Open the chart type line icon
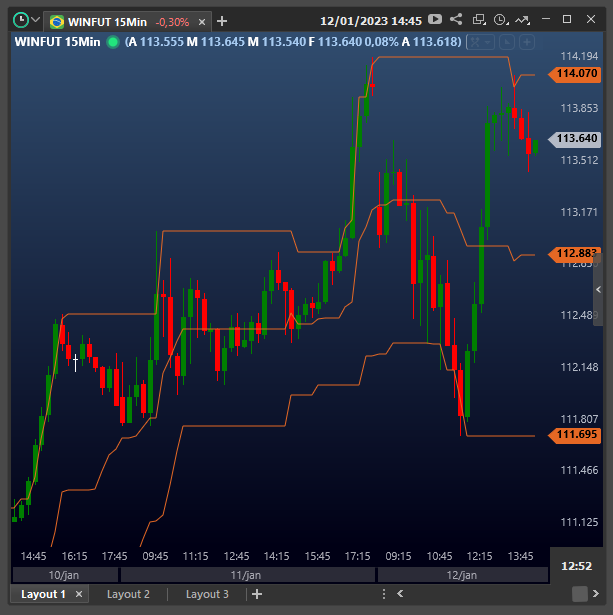This screenshot has height=615, width=613. pos(522,20)
